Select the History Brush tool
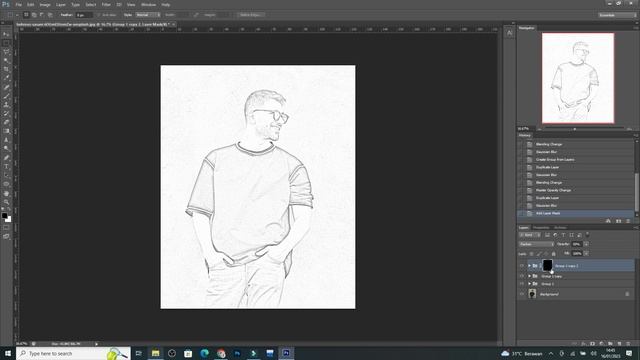The width and height of the screenshot is (640, 360). tap(6, 113)
